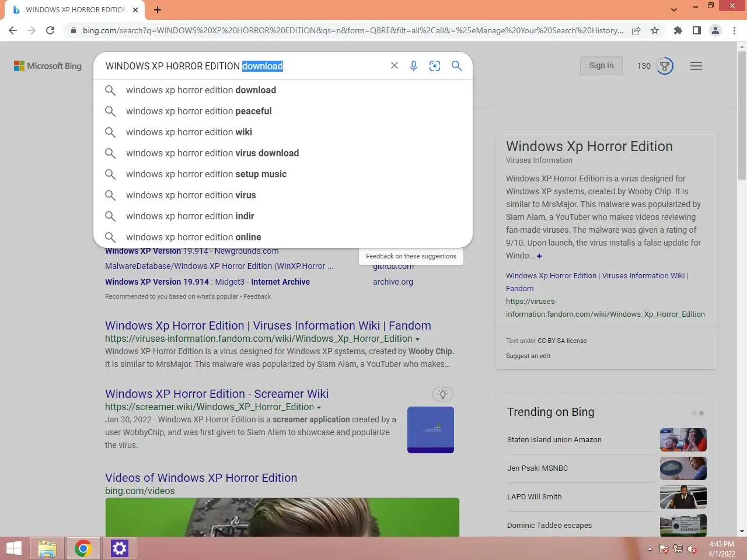Open Bing hamburger settings menu
This screenshot has width=747, height=560.
click(x=696, y=66)
